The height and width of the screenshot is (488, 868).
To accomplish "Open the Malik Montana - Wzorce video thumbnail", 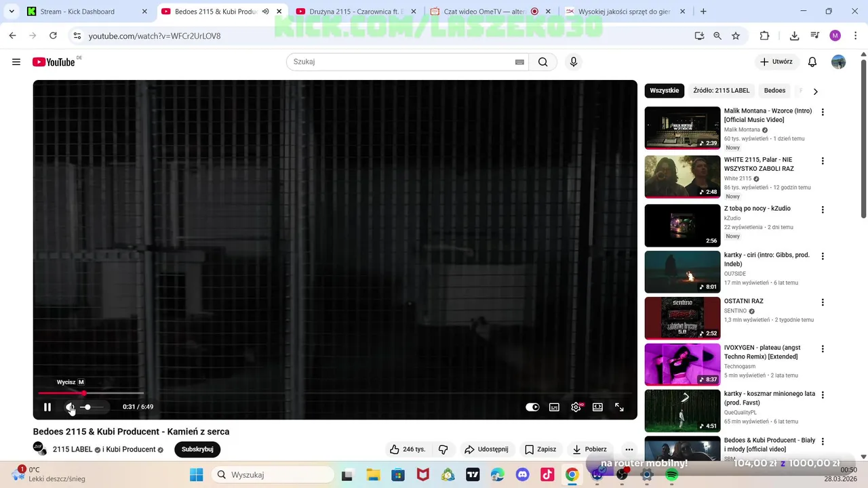I will [x=682, y=127].
